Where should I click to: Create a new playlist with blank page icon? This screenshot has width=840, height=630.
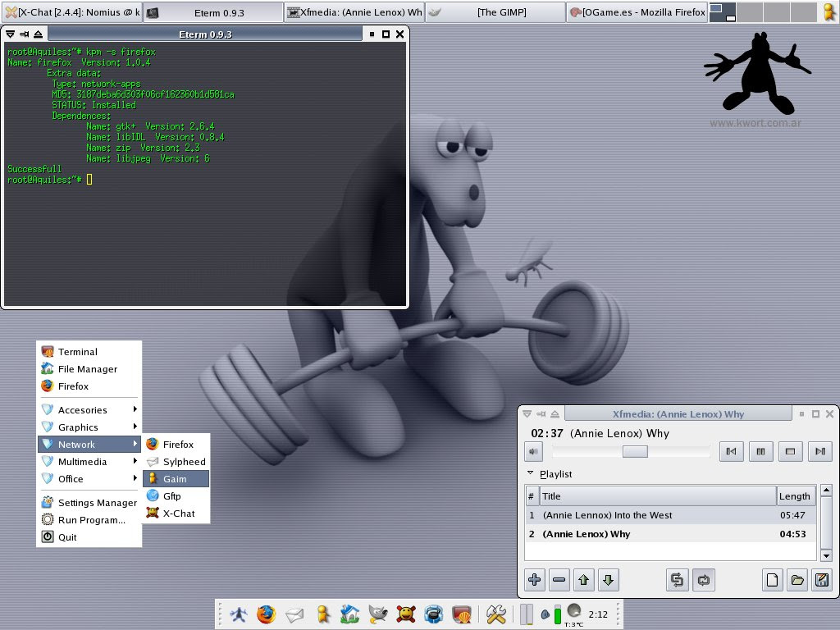[x=772, y=580]
